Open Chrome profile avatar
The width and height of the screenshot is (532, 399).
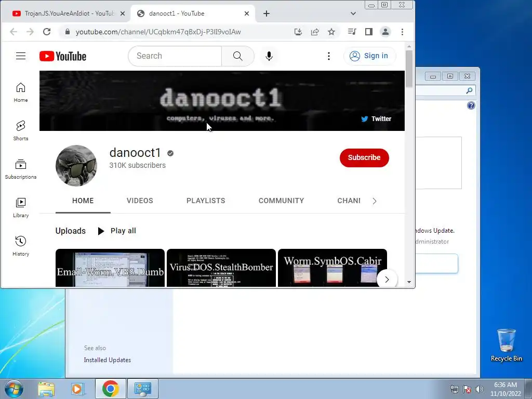[x=385, y=32]
